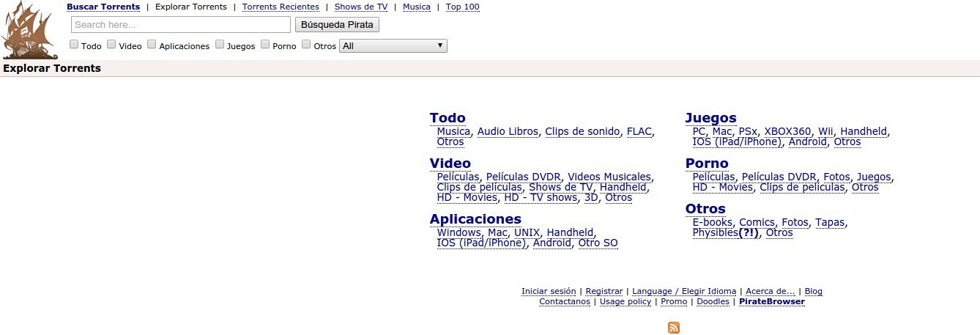Image resolution: width=980 pixels, height=335 pixels.
Task: Open the All category dropdown
Action: 393,45
